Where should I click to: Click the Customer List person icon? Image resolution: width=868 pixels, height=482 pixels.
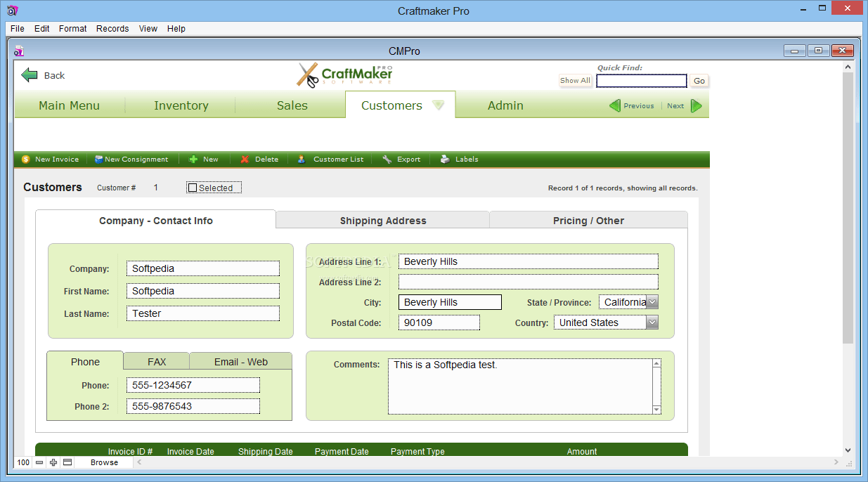coord(302,159)
